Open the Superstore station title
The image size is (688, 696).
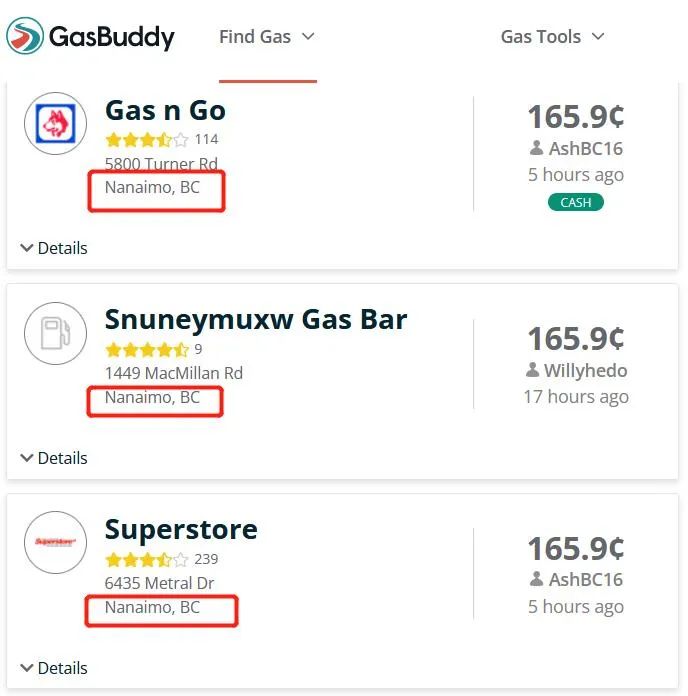181,530
